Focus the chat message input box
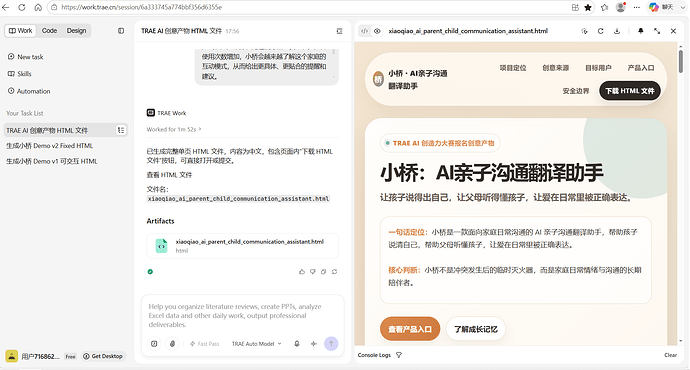 242,315
